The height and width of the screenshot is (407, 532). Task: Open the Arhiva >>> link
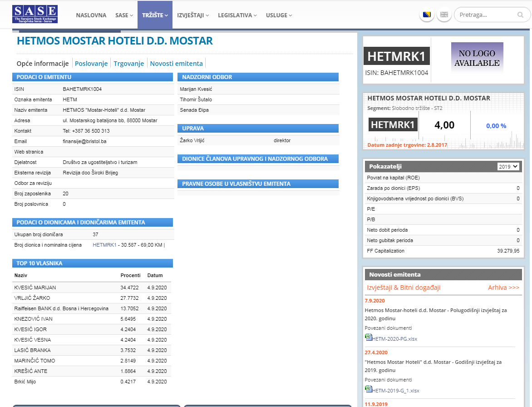pos(503,288)
